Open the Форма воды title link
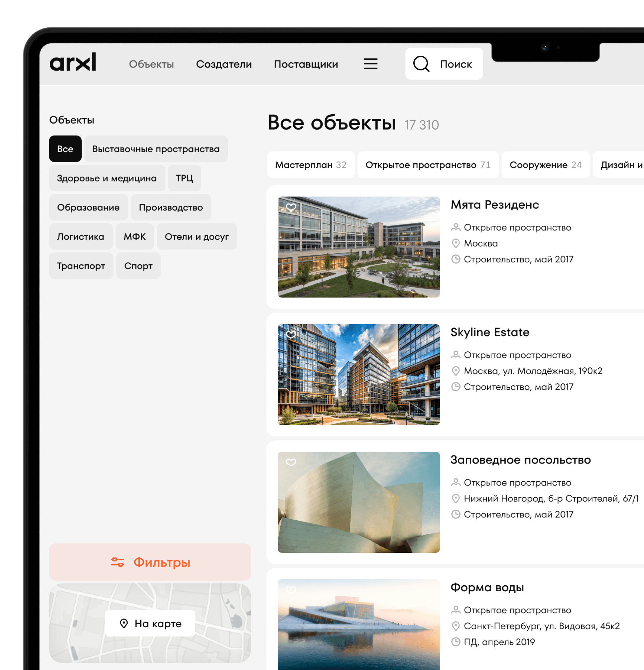Image resolution: width=644 pixels, height=670 pixels. click(487, 587)
